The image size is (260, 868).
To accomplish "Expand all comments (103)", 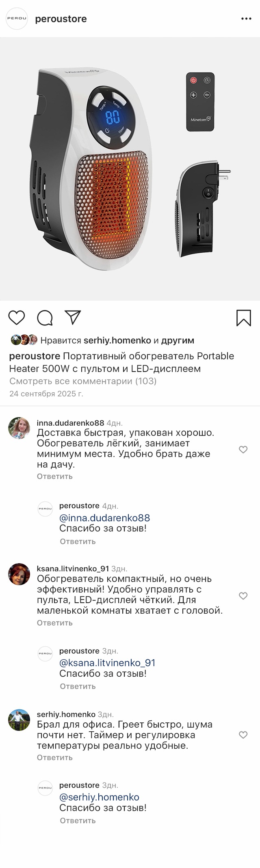I will pyautogui.click(x=83, y=381).
